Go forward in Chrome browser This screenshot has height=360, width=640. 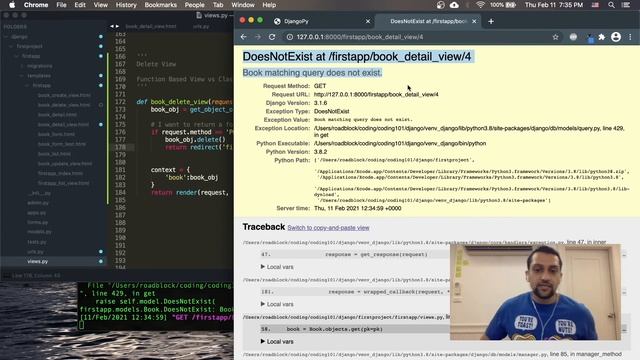point(258,37)
